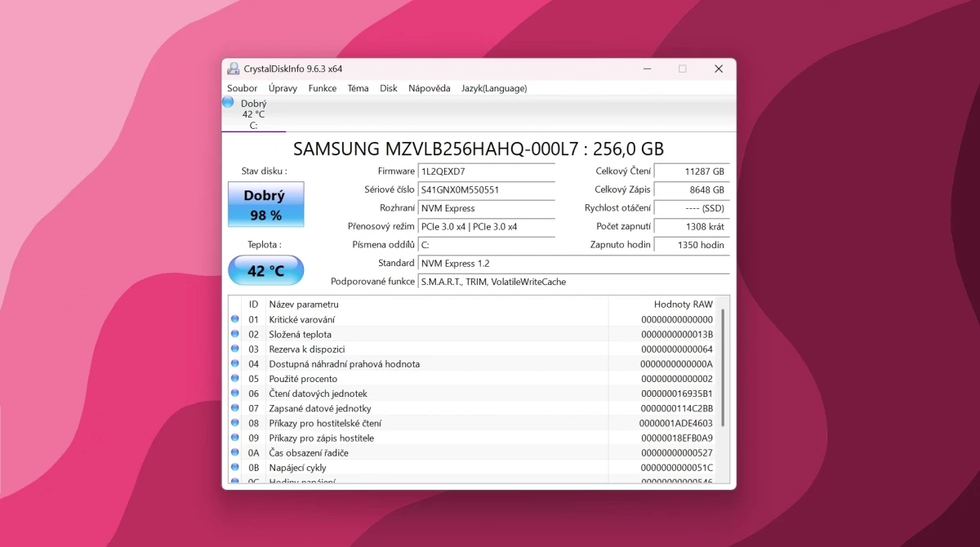980x547 pixels.
Task: Select the Kritické varování row name
Action: pos(301,319)
